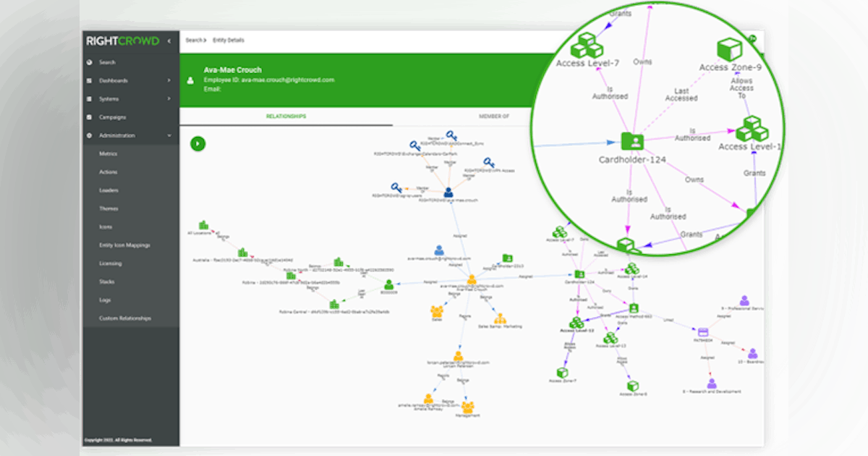This screenshot has height=456, width=868.
Task: Select the Access Zone-8 cube node
Action: click(632, 387)
